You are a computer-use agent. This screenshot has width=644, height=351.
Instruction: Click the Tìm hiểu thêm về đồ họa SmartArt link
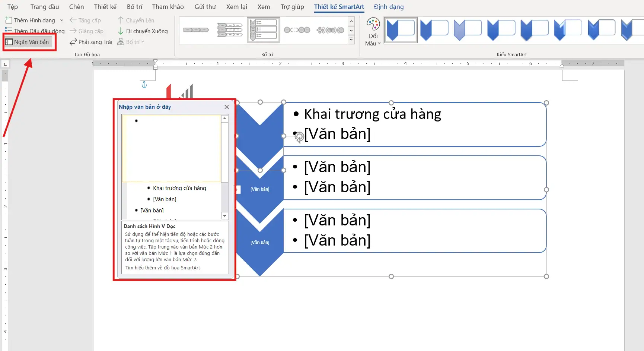click(x=162, y=268)
